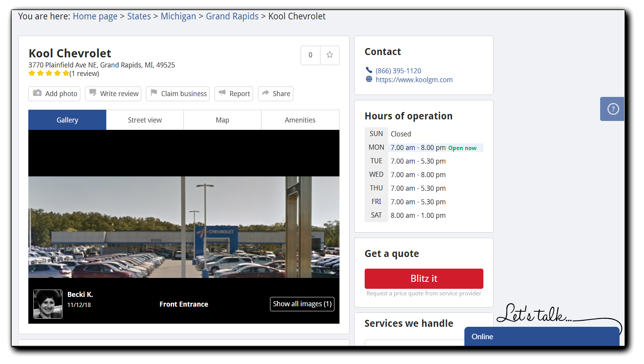The height and width of the screenshot is (364, 644).
Task: Click the star favorite icon
Action: 330,55
